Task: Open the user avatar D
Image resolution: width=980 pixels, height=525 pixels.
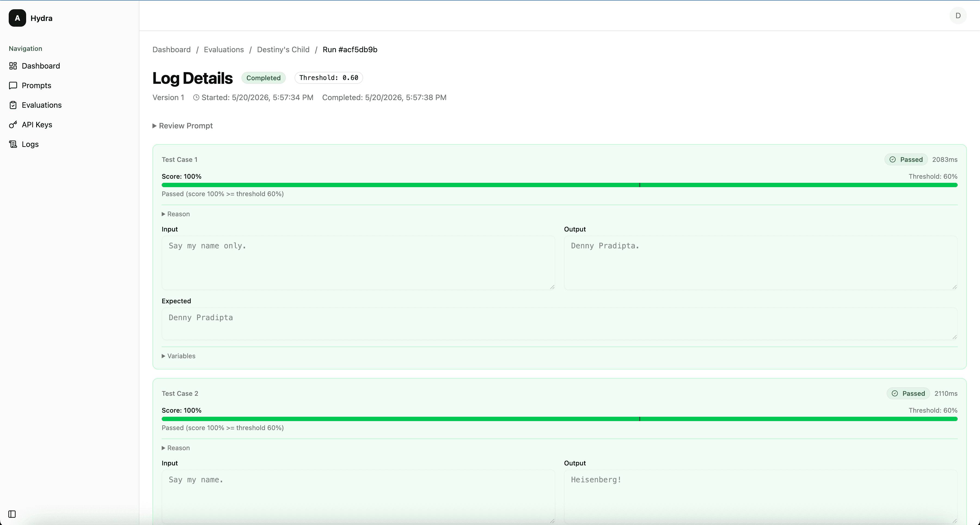Action: click(958, 16)
